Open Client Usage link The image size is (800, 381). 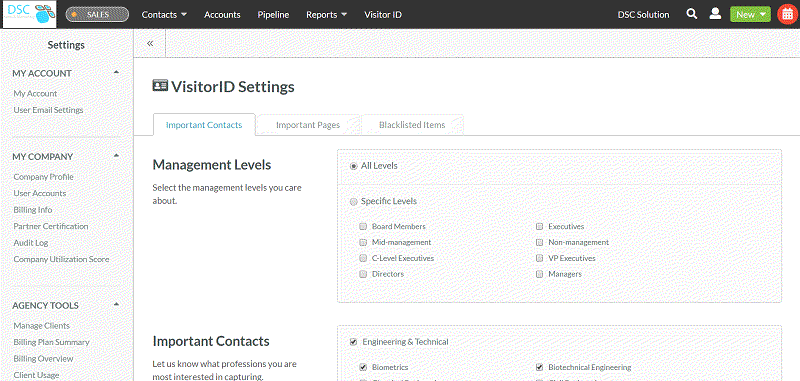click(x=36, y=375)
